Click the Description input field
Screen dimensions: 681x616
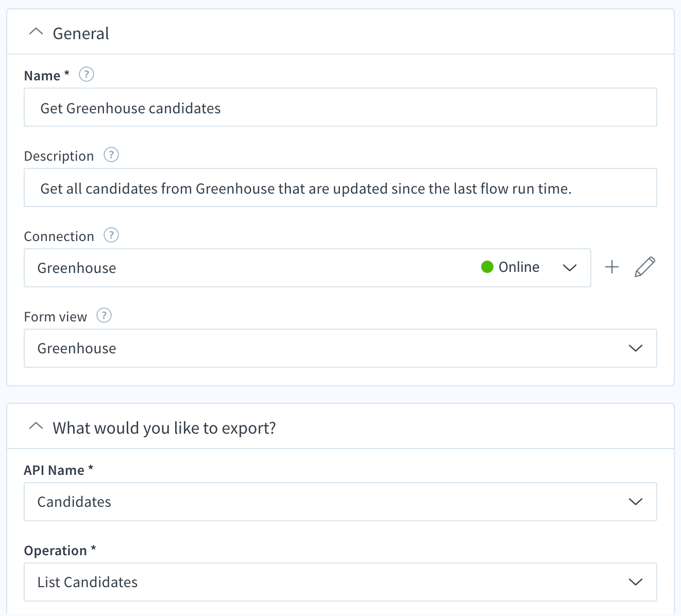click(340, 187)
